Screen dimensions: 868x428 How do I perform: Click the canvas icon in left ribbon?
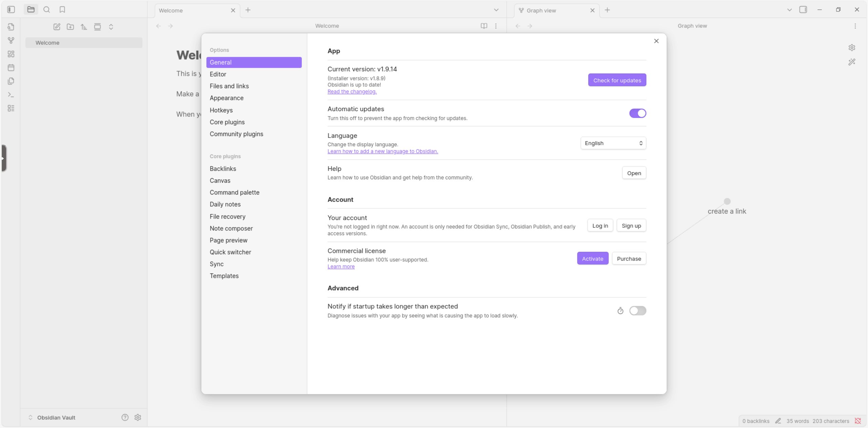tap(11, 54)
